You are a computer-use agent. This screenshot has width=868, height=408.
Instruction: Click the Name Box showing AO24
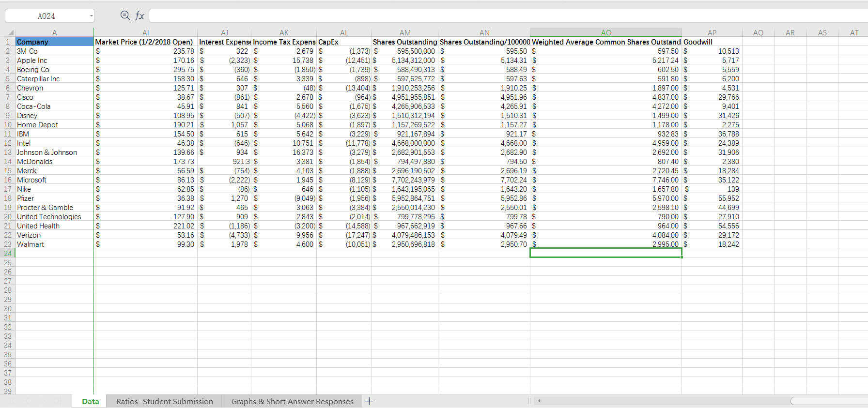(46, 16)
